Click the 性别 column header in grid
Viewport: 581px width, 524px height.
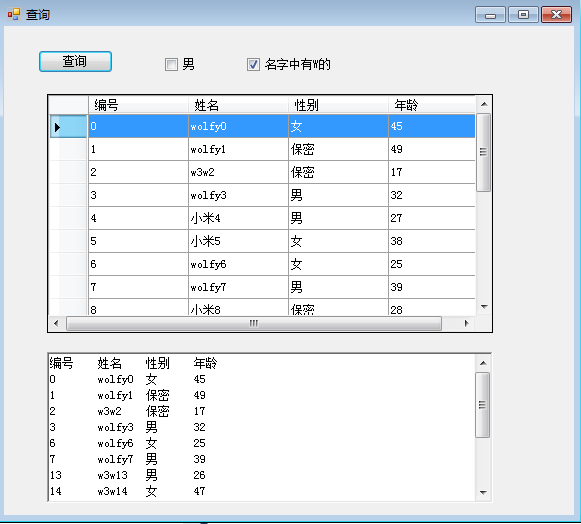(x=338, y=105)
